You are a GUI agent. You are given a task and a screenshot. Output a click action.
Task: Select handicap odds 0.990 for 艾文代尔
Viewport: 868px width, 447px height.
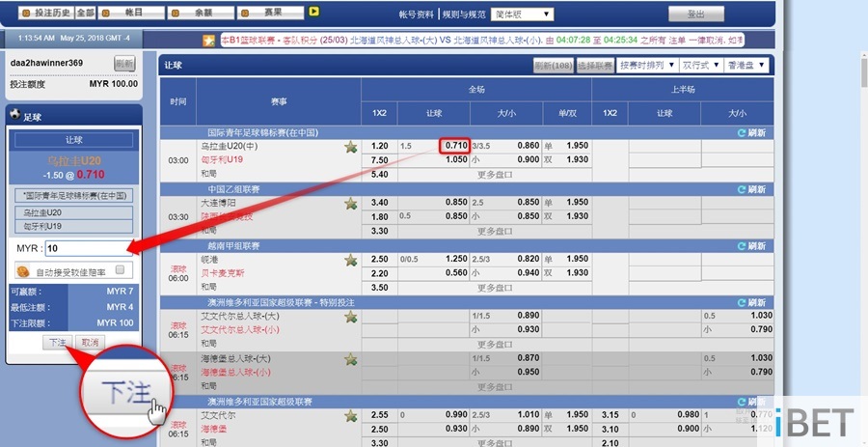456,415
